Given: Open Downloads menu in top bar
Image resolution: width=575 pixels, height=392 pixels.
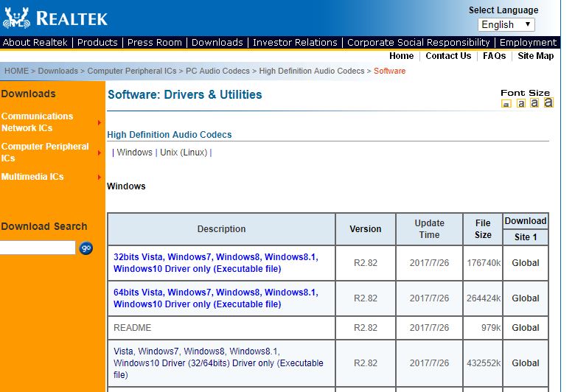Looking at the screenshot, I should pyautogui.click(x=217, y=42).
